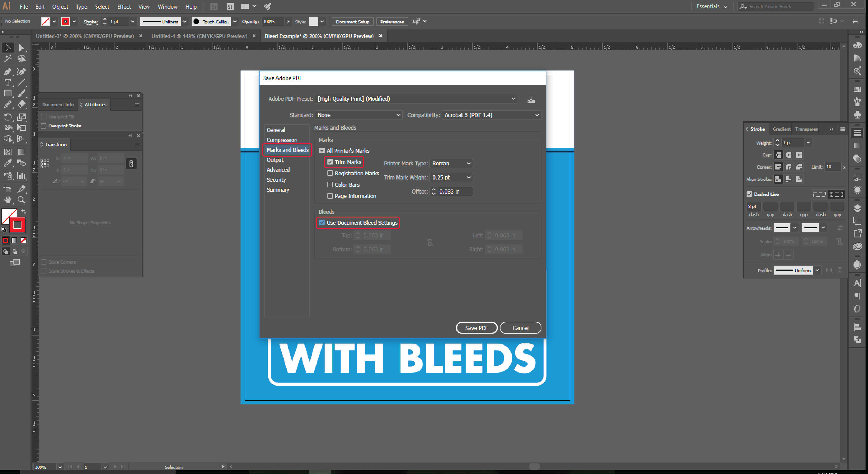Click the Search Adobe Stock field
The width and height of the screenshot is (868, 474).
[x=776, y=7]
